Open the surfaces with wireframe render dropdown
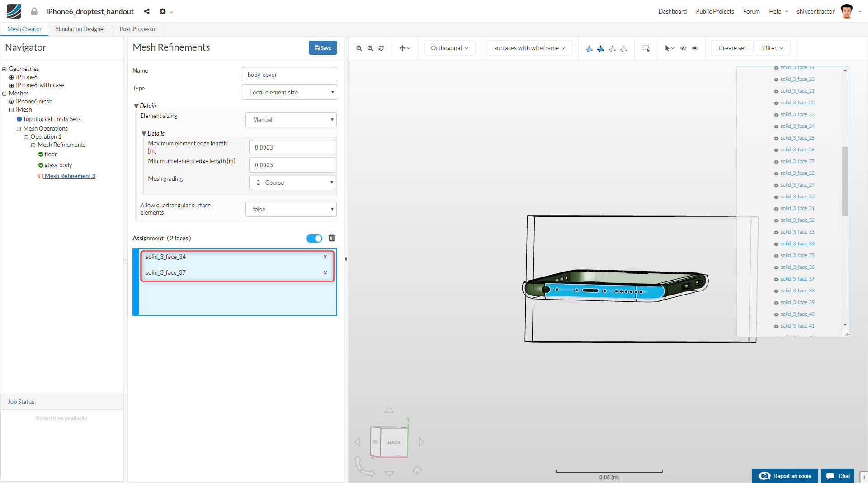 coord(529,48)
